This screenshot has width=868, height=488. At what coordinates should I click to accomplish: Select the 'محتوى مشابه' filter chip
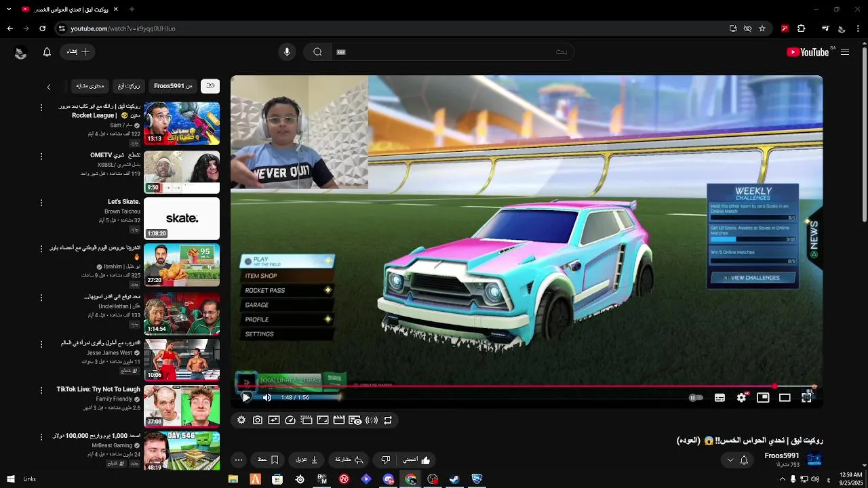pyautogui.click(x=90, y=86)
